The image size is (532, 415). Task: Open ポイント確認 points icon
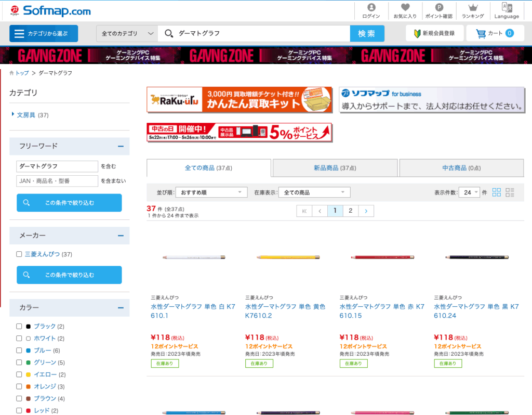439,7
